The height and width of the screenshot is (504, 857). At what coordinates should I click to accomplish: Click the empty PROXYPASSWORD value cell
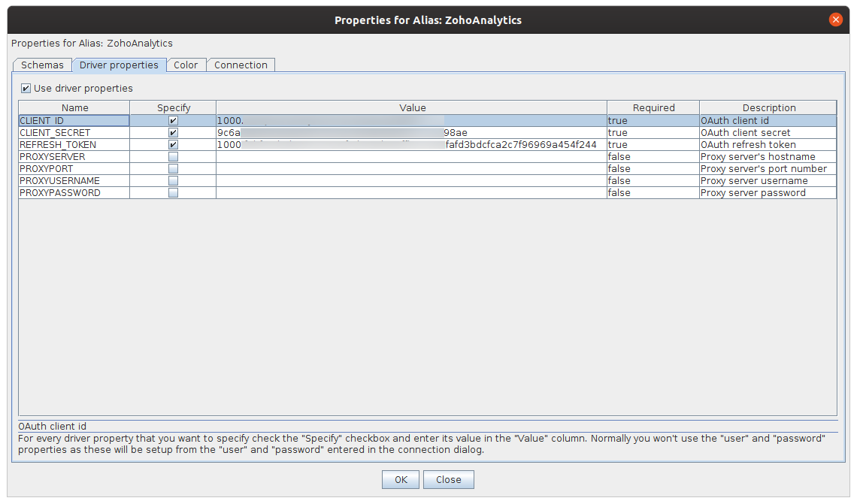coord(411,193)
